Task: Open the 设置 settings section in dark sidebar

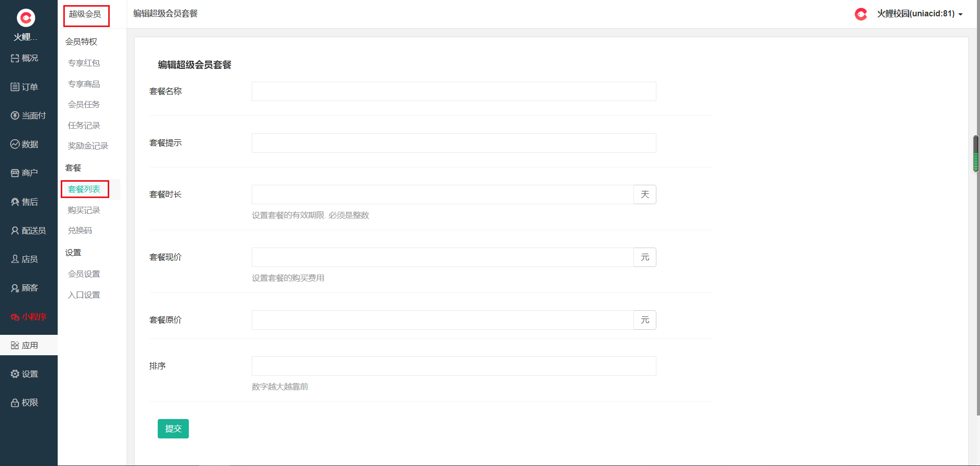Action: click(24, 374)
